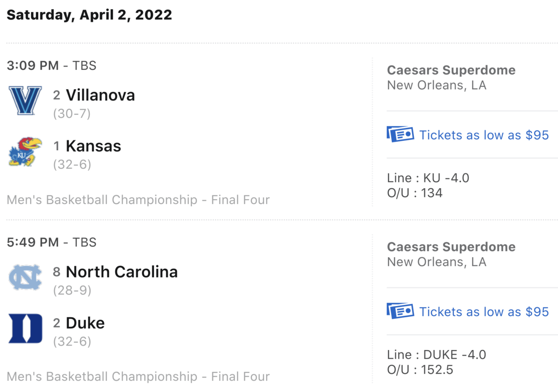
Task: Click Saturday, April 2, 2022 date heading
Action: (x=89, y=15)
